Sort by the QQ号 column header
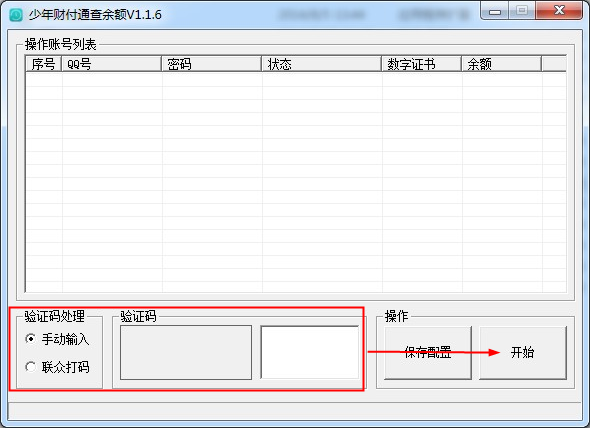The width and height of the screenshot is (590, 428). click(111, 64)
